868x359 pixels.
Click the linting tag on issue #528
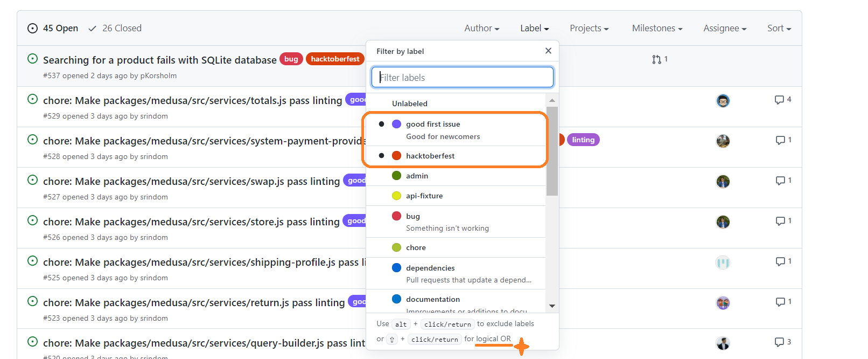click(x=583, y=140)
